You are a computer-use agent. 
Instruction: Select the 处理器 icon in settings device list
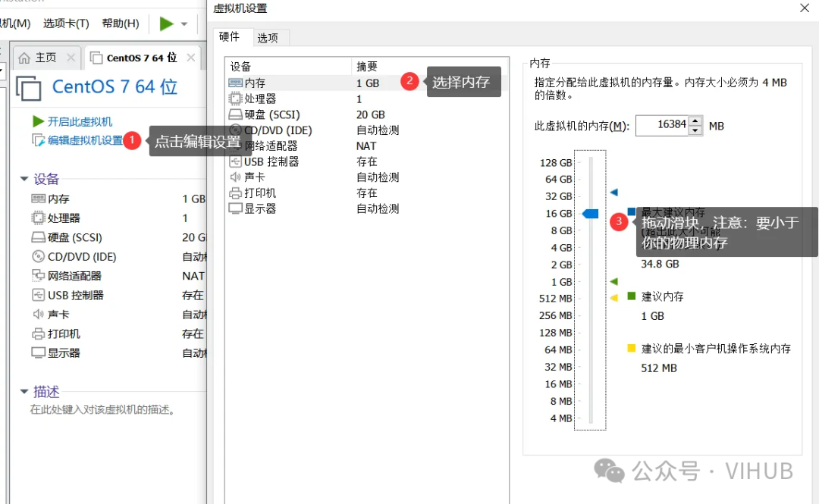point(236,99)
